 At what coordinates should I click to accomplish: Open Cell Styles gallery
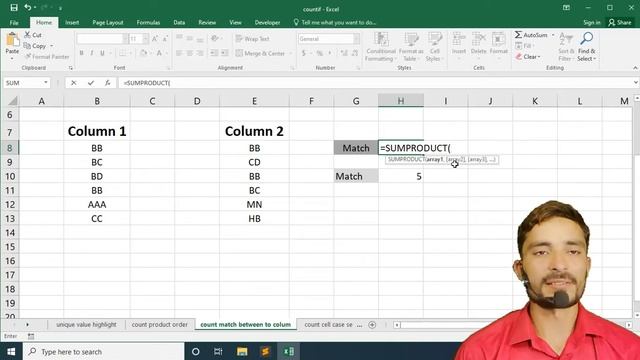435,47
